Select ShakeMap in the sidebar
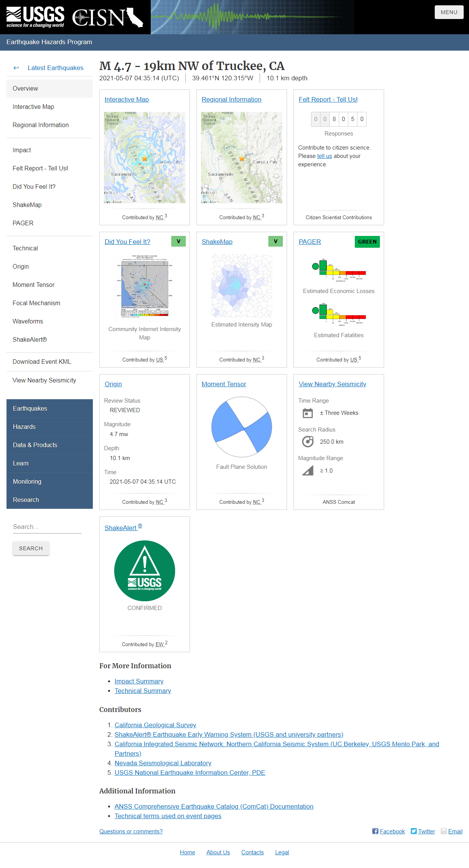This screenshot has width=469, height=868. click(27, 205)
